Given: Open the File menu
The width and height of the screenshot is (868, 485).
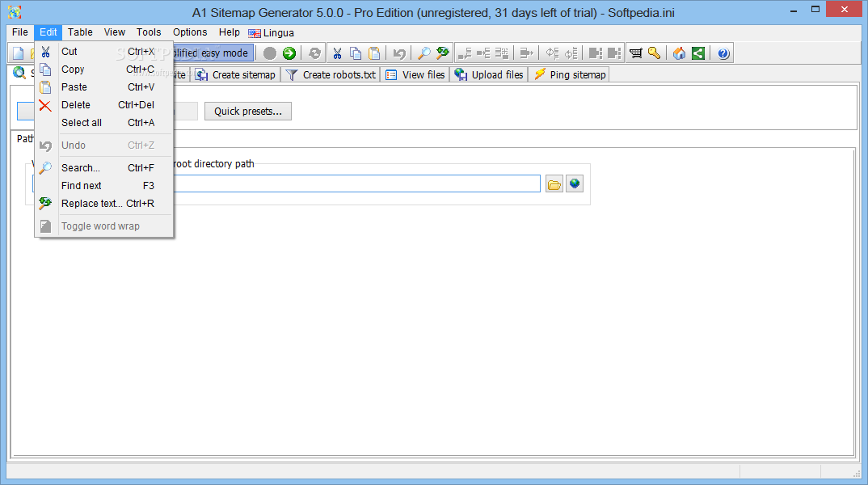Looking at the screenshot, I should 20,32.
